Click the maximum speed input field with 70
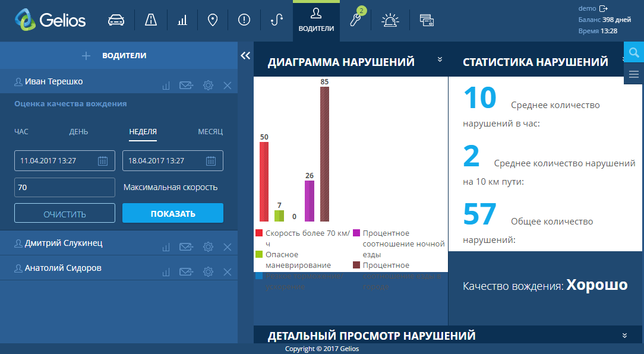The width and height of the screenshot is (644, 354). click(x=65, y=187)
